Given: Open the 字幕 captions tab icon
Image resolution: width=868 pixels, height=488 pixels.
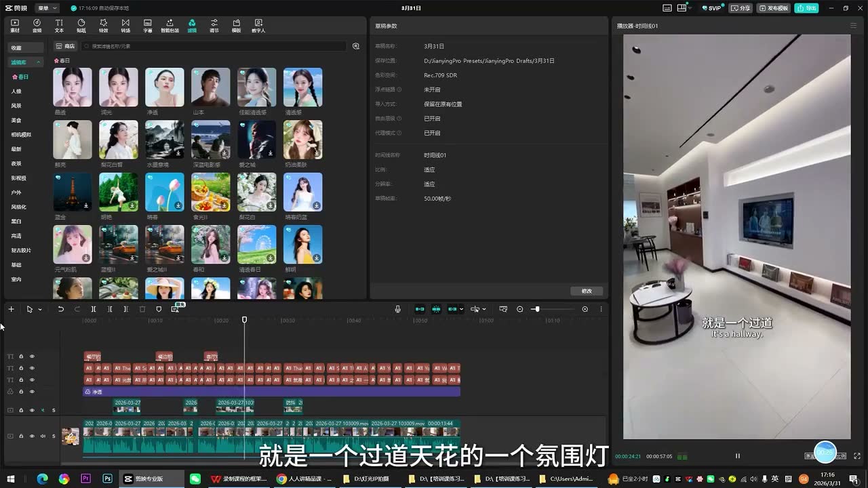Looking at the screenshot, I should pyautogui.click(x=148, y=26).
